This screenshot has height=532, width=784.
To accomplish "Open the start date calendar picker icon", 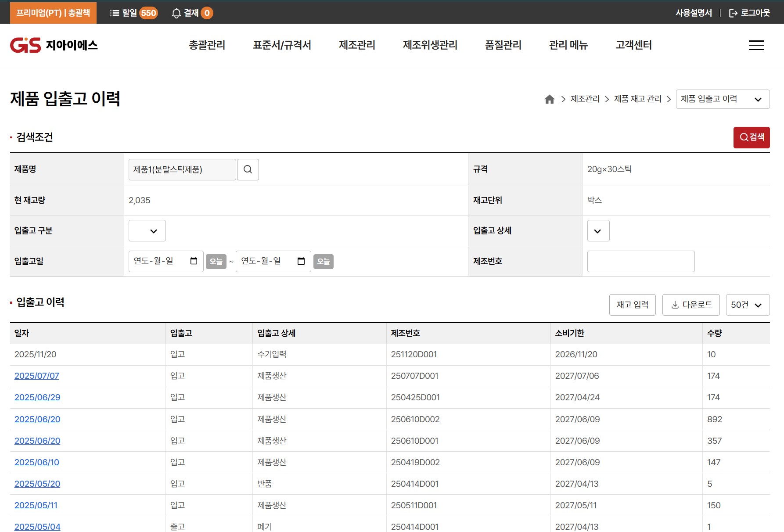I will (x=194, y=261).
